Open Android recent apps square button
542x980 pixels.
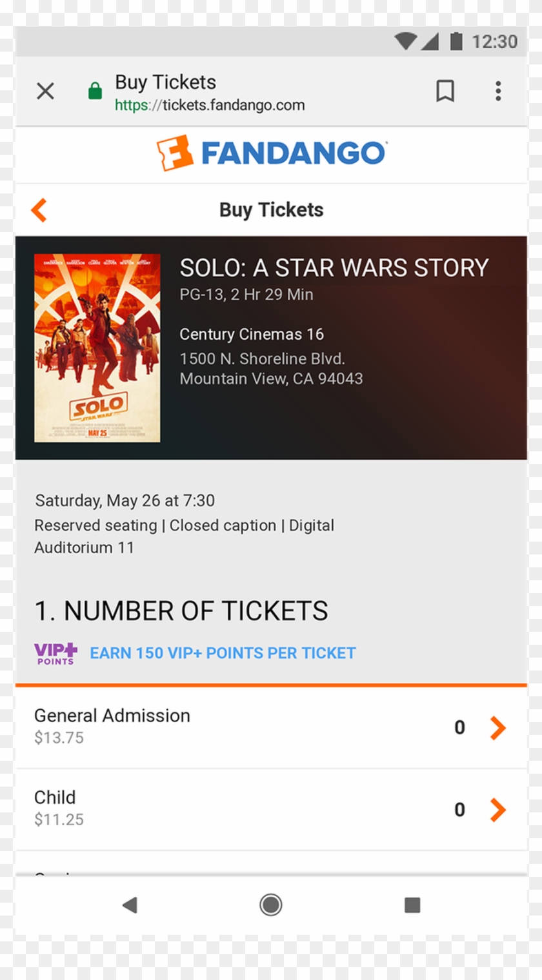[x=412, y=905]
